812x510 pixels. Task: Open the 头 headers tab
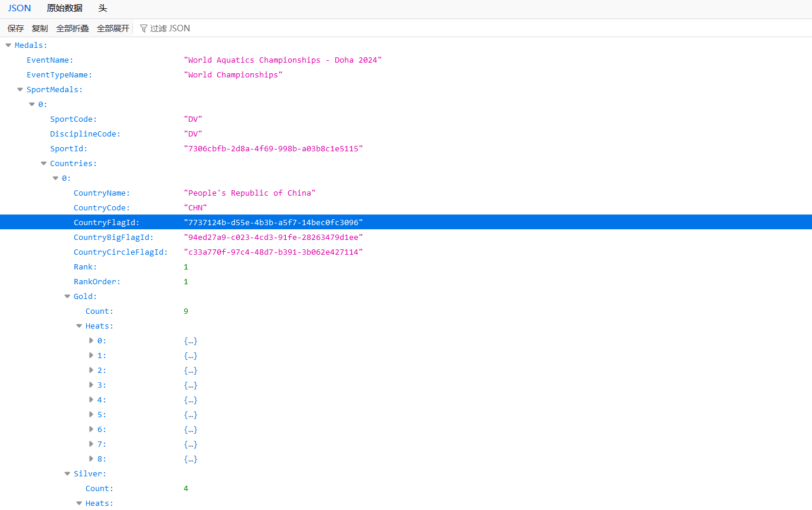tap(103, 8)
